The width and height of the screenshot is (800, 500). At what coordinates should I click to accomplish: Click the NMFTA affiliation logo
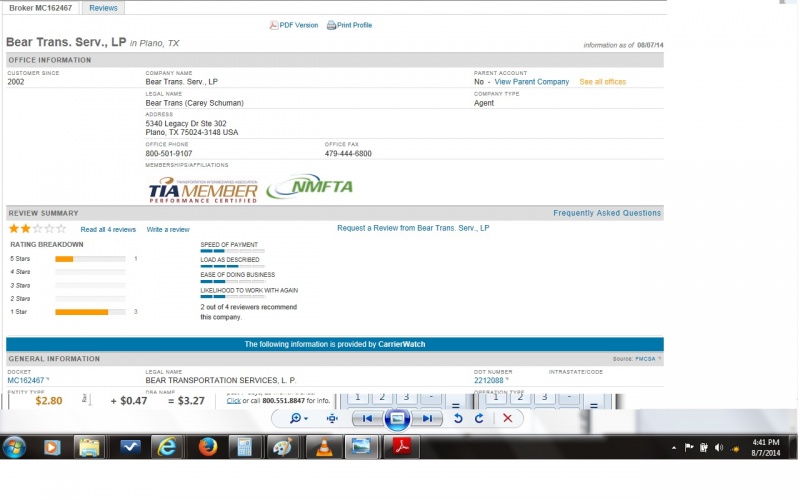tap(310, 186)
